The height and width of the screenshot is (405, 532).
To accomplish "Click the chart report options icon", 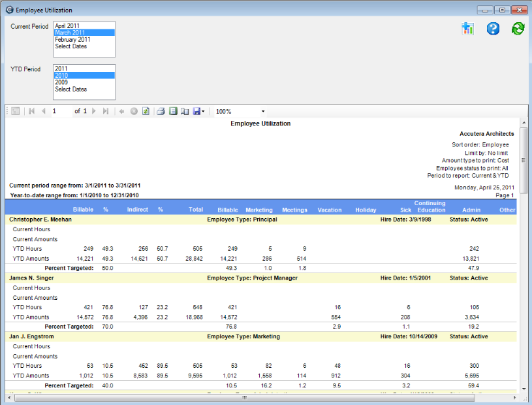I will click(467, 29).
